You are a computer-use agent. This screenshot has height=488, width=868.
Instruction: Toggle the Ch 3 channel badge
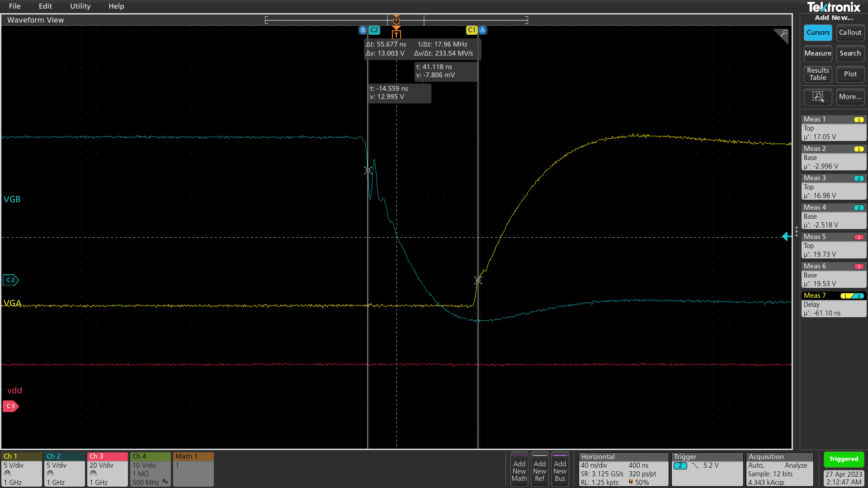coord(107,469)
